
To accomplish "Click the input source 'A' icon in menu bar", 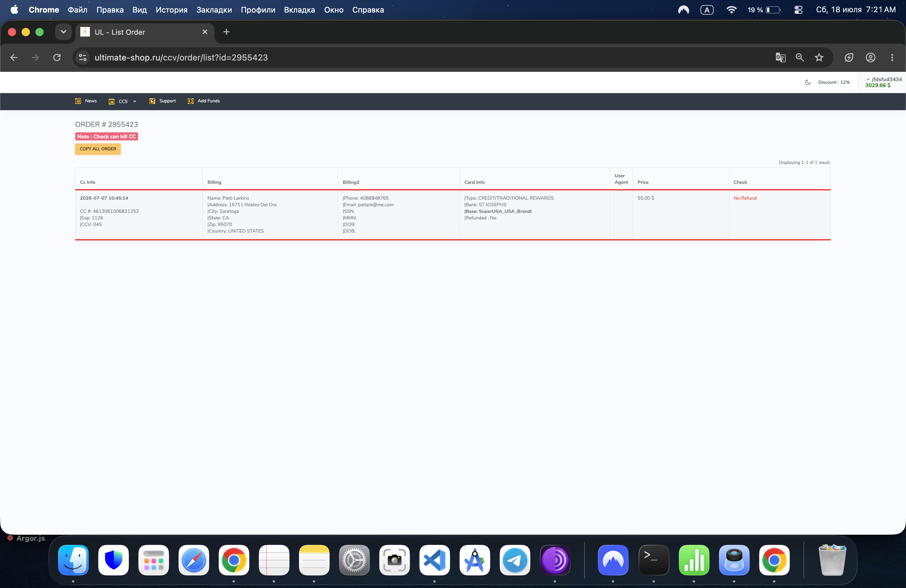I will (x=707, y=10).
